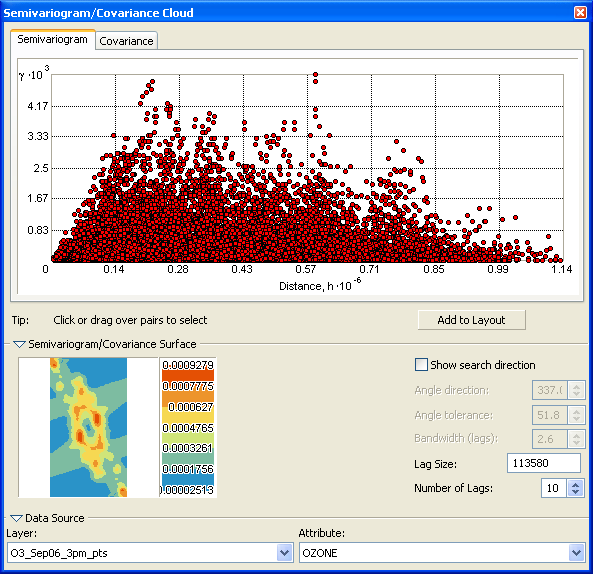
Task: Click the blue legend swatch below 0.0001756
Action: pyautogui.click(x=188, y=479)
